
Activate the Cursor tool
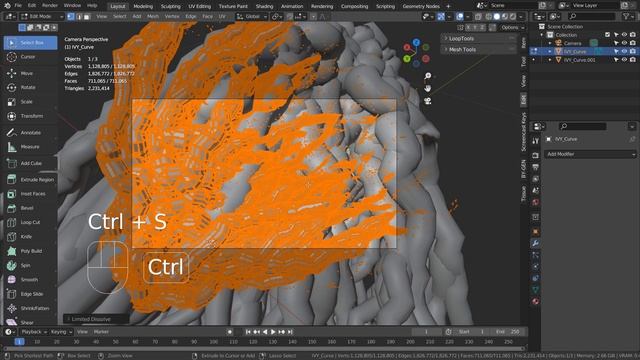point(30,57)
